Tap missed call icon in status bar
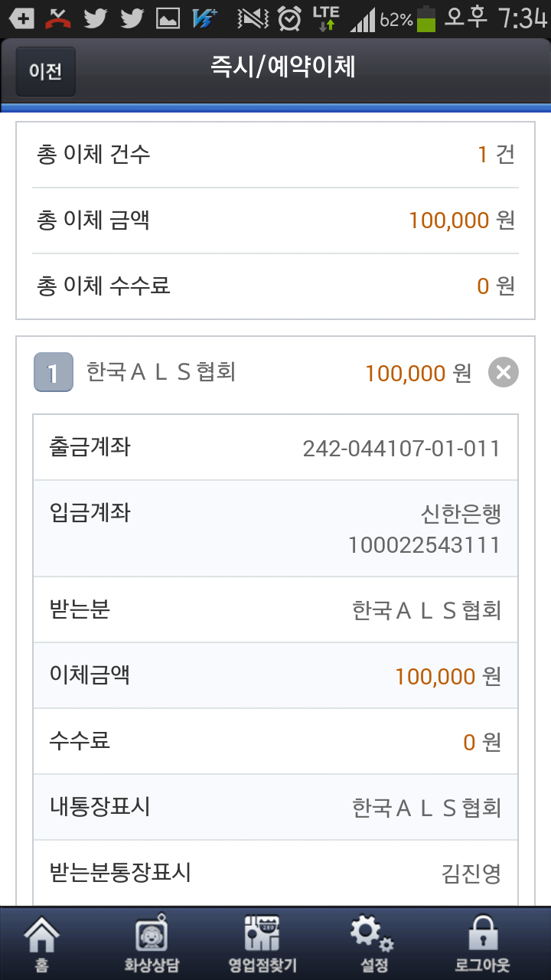Screen dimensions: 551x980 coord(57,18)
